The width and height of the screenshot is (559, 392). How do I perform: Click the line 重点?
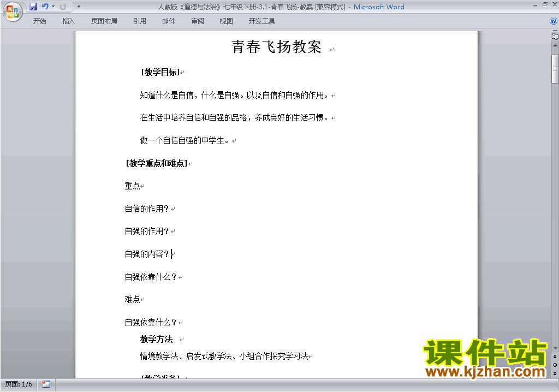pos(132,186)
